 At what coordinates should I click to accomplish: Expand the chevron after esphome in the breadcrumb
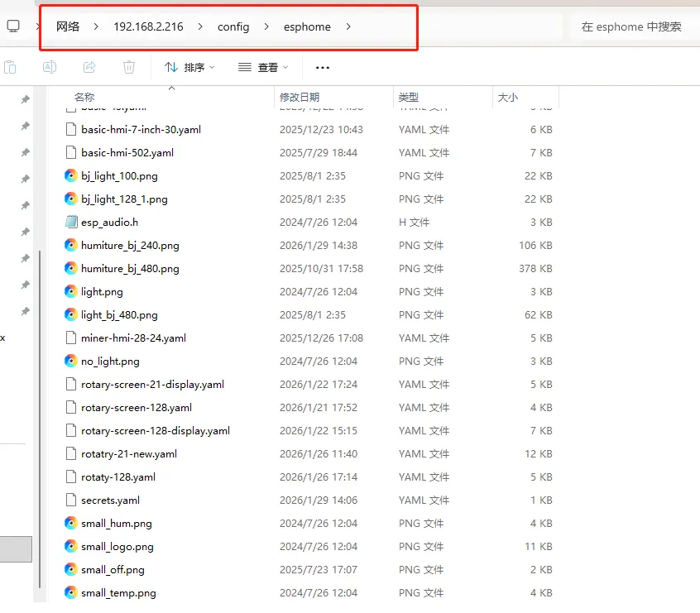[348, 26]
